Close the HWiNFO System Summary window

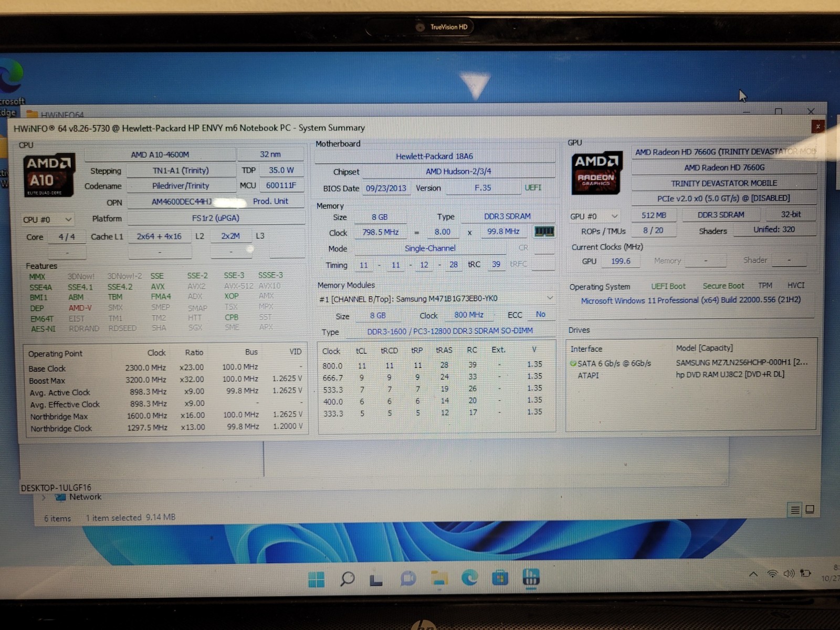point(817,127)
